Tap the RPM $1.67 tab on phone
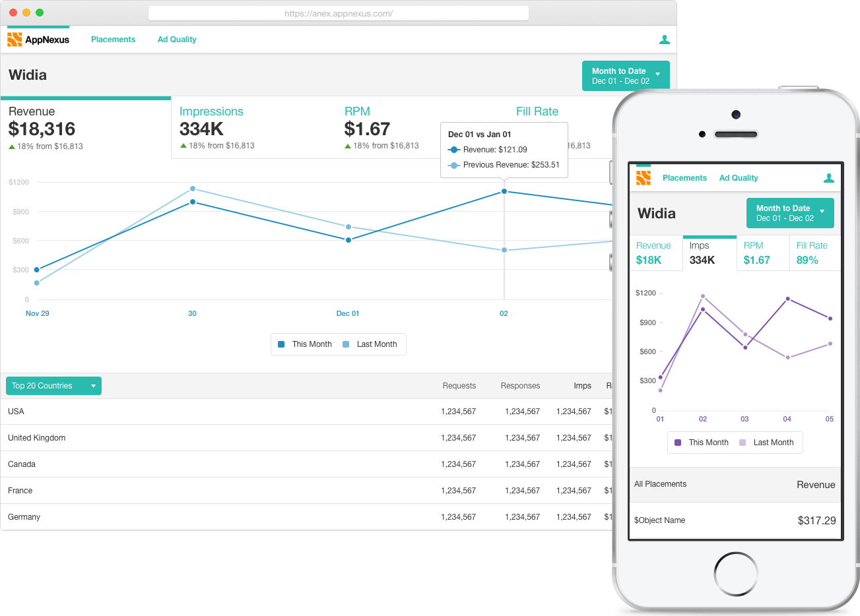The width and height of the screenshot is (860, 616). pyautogui.click(x=763, y=253)
